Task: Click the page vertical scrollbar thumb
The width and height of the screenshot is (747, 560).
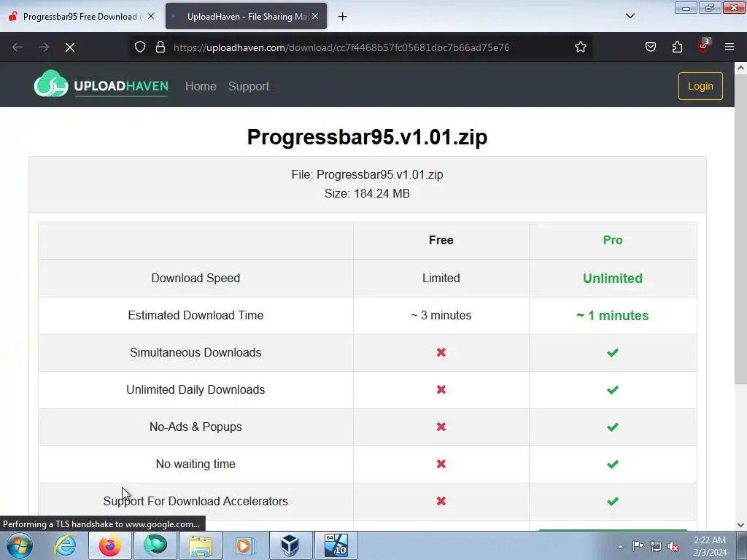Action: [x=740, y=228]
